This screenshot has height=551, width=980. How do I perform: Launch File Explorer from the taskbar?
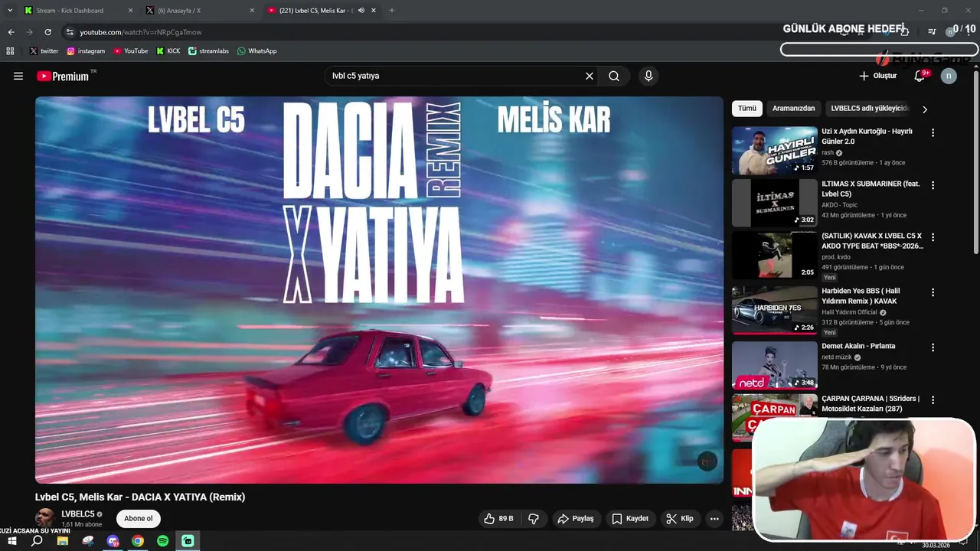click(63, 541)
